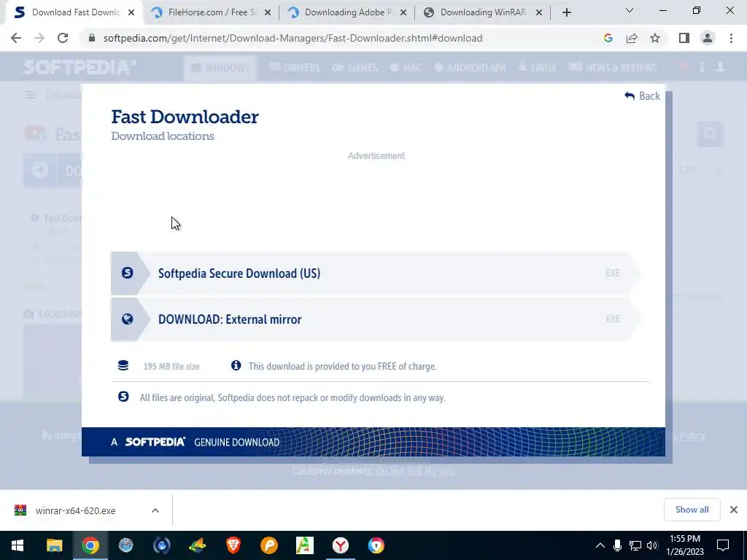Choose Softpedia Secure Download (US)
The height and width of the screenshot is (560, 747).
[375, 273]
